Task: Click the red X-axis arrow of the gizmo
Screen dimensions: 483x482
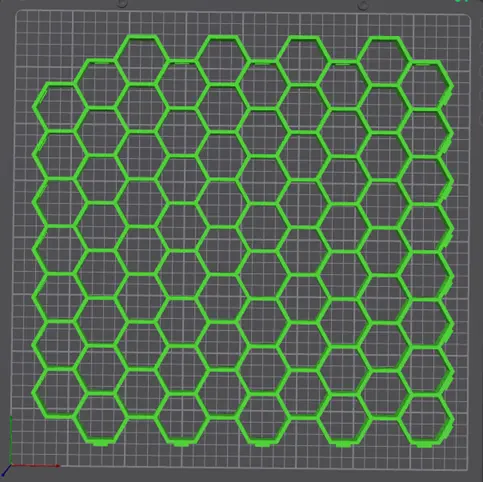Action: click(x=36, y=465)
